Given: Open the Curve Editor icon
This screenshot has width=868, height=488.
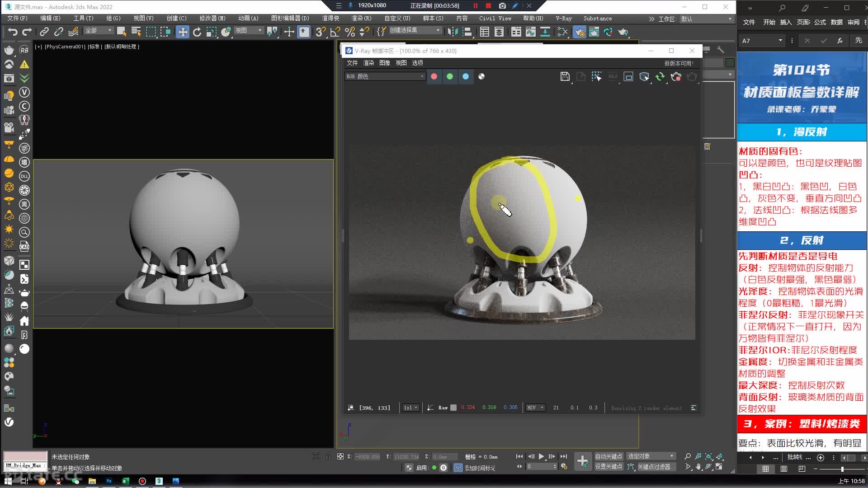Looking at the screenshot, I should point(530,32).
